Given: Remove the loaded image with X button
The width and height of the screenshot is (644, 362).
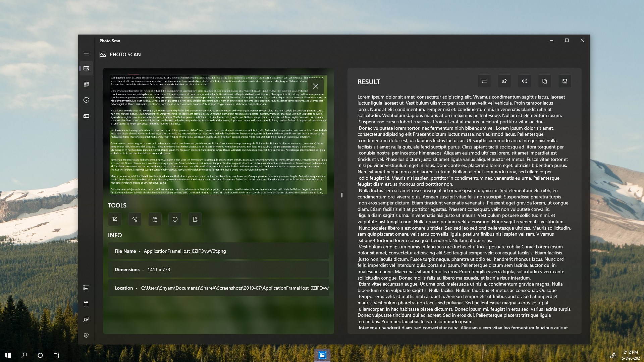Looking at the screenshot, I should coord(316,86).
